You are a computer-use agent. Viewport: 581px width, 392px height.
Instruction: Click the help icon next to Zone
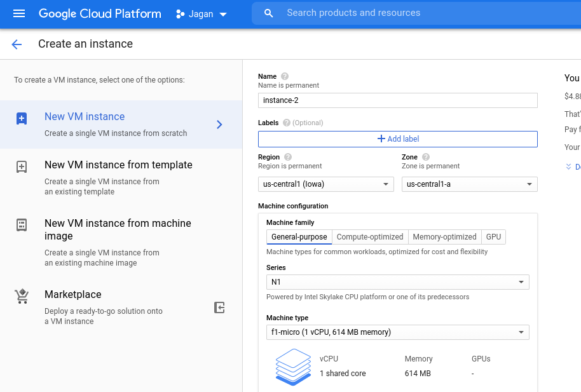click(426, 157)
